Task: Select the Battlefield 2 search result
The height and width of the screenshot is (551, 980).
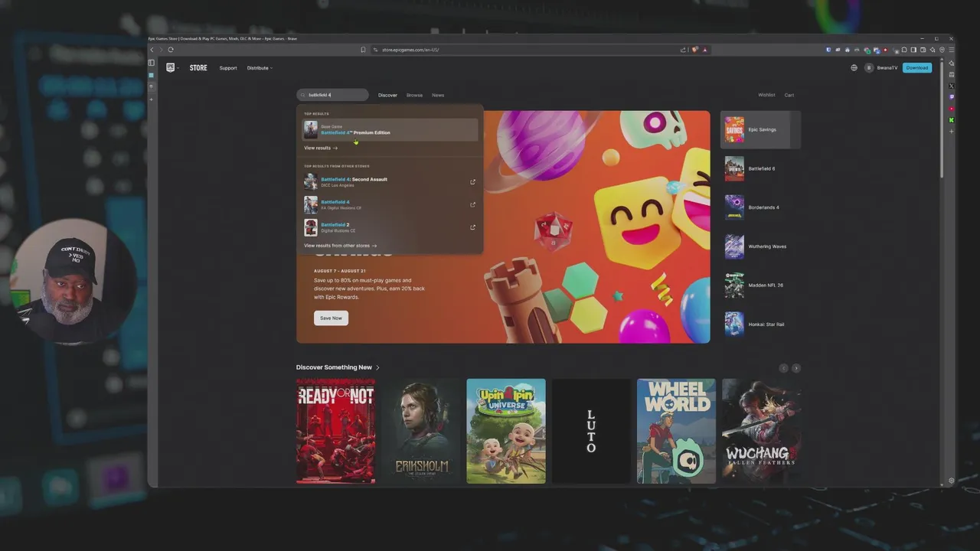Action: pos(390,227)
